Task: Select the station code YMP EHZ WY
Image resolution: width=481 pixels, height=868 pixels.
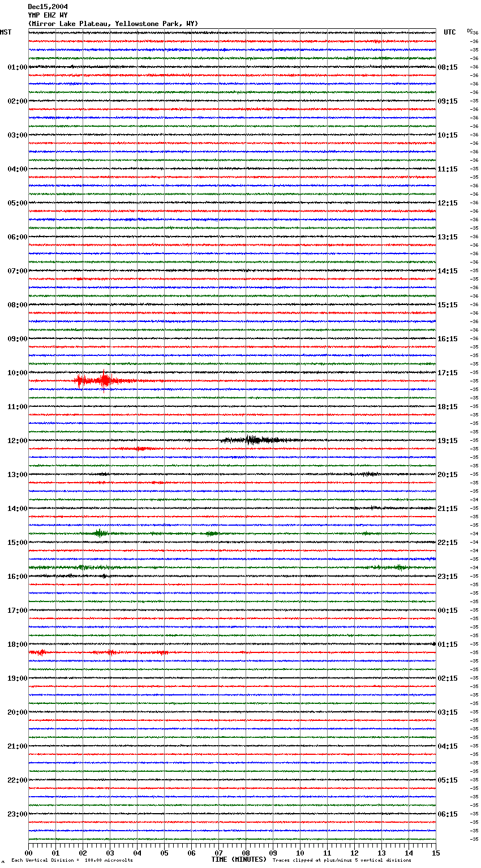Action: [x=48, y=15]
